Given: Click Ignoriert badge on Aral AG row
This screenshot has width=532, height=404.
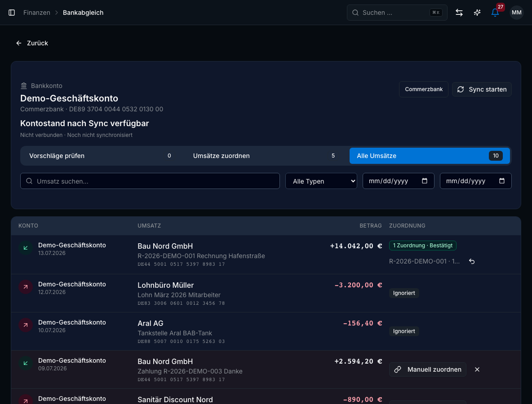Looking at the screenshot, I should (404, 331).
